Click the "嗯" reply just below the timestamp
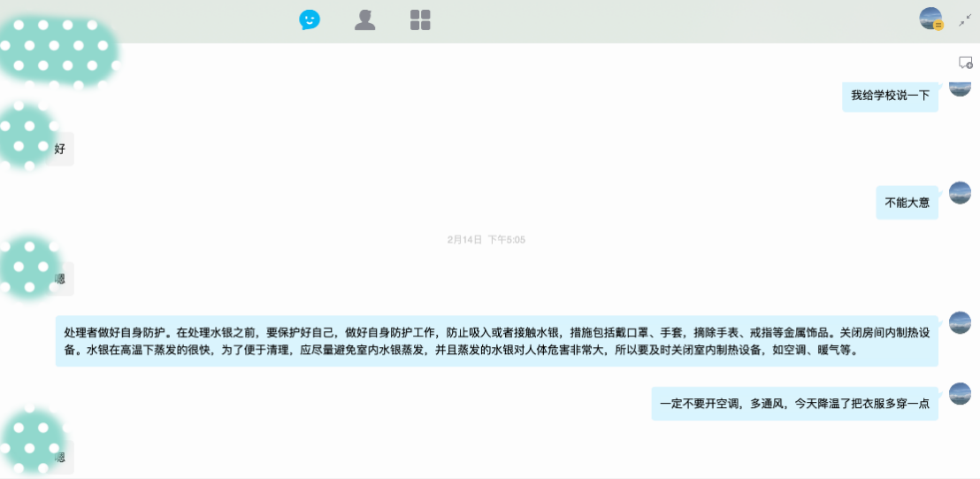980x479 pixels. 61,279
